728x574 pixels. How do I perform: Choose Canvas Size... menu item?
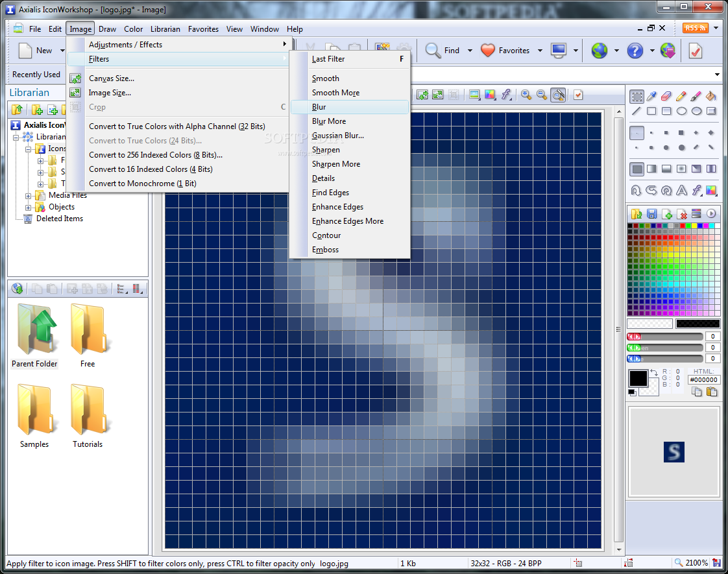(179, 78)
